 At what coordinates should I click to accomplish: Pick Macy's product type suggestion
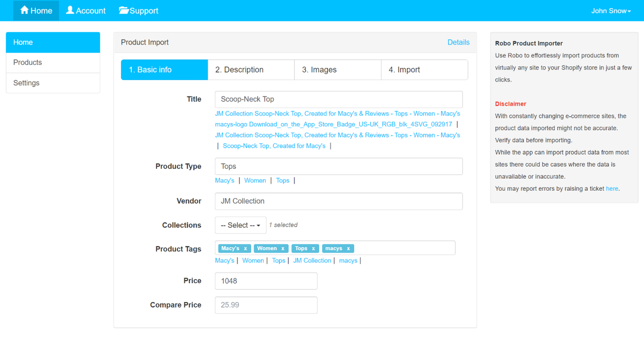click(224, 180)
